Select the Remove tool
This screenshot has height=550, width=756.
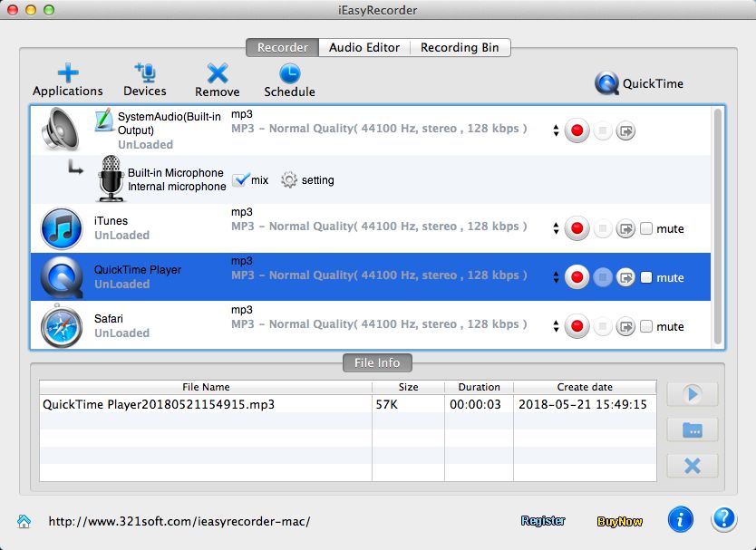217,79
